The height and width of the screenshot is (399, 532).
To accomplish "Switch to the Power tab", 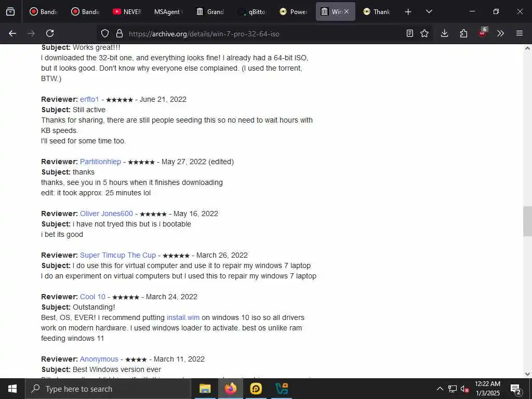I will [294, 11].
